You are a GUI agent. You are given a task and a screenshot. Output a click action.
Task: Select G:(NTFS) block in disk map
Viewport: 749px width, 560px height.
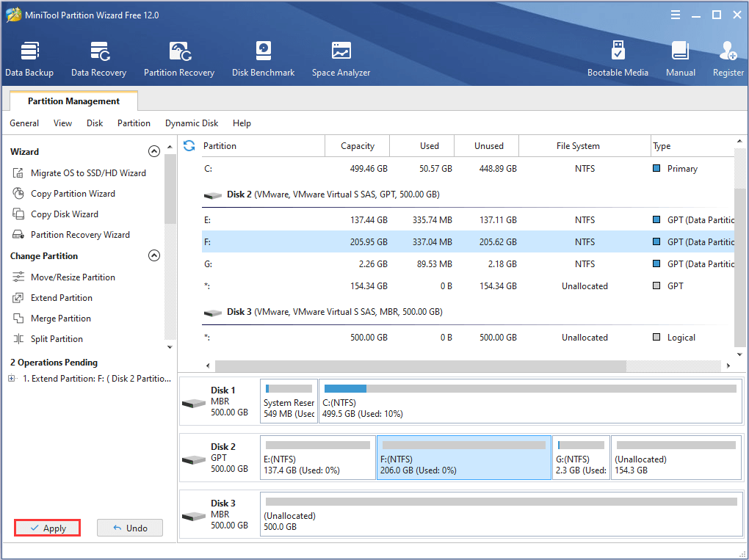(582, 457)
